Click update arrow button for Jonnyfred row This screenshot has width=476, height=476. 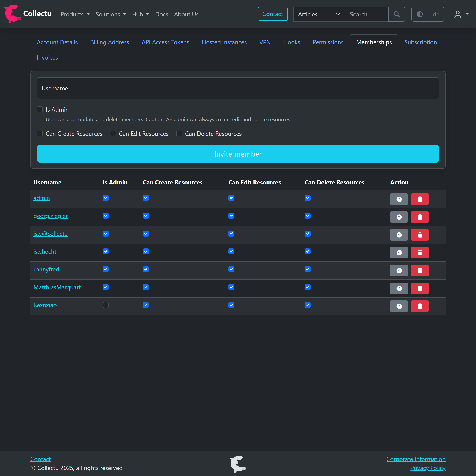[x=399, y=271]
